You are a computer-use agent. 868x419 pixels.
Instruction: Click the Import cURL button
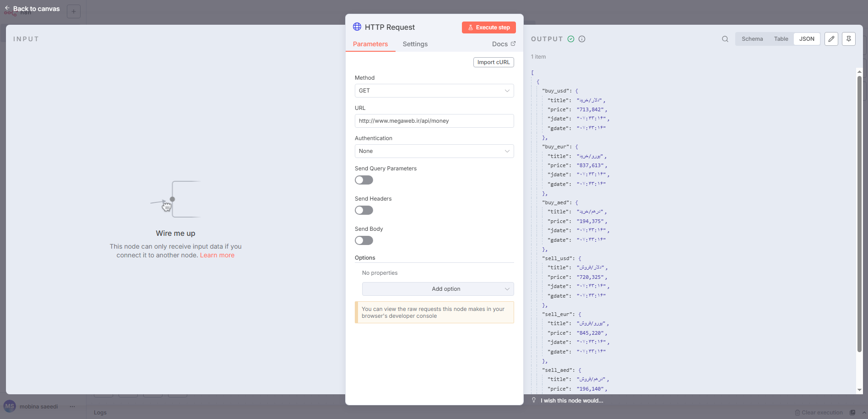click(x=494, y=62)
